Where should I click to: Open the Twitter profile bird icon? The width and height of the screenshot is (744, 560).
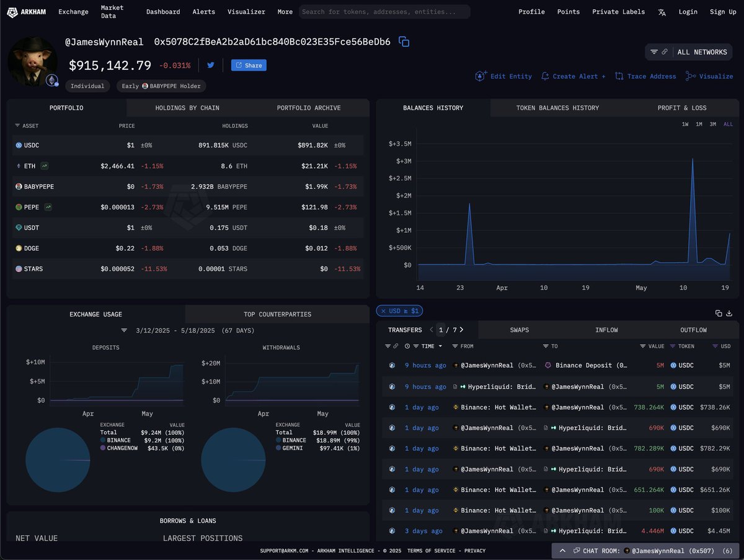[211, 65]
